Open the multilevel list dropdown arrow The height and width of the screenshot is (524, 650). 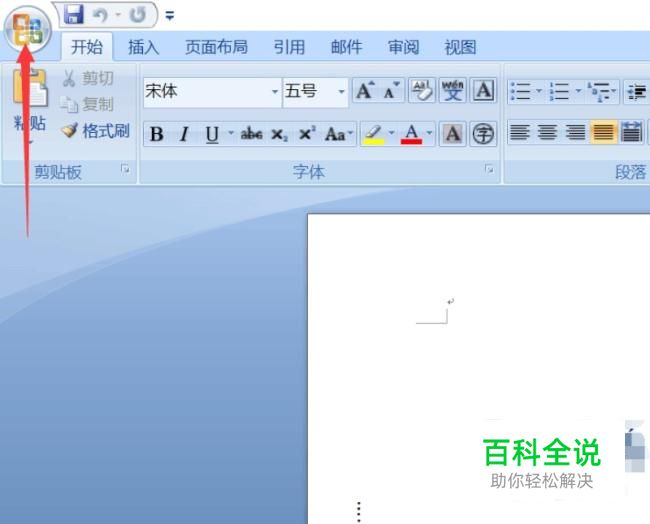point(614,91)
